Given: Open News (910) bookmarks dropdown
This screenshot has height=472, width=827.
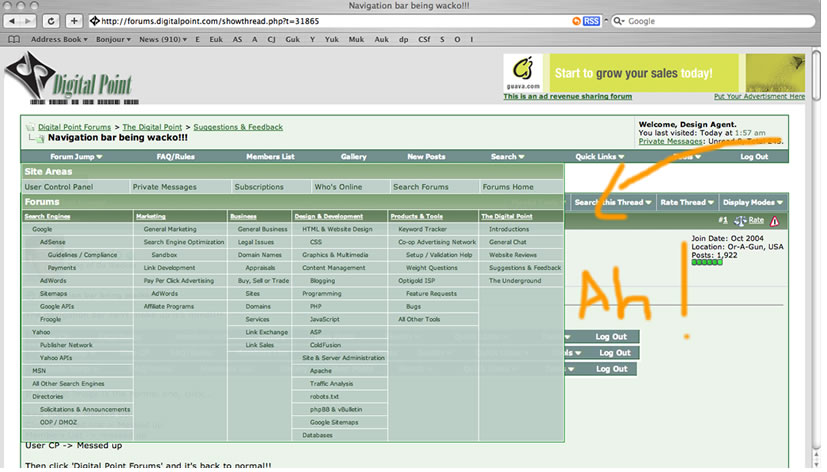Looking at the screenshot, I should tap(163, 40).
